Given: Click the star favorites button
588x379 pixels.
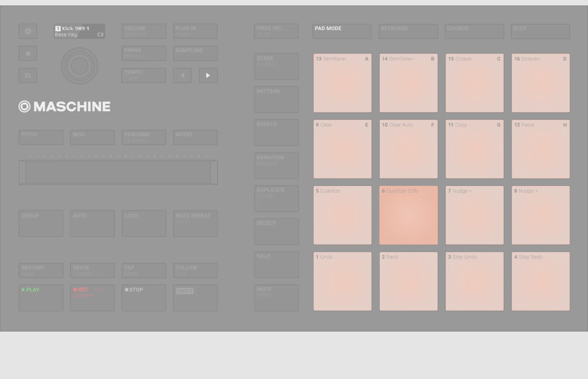Looking at the screenshot, I should [28, 53].
